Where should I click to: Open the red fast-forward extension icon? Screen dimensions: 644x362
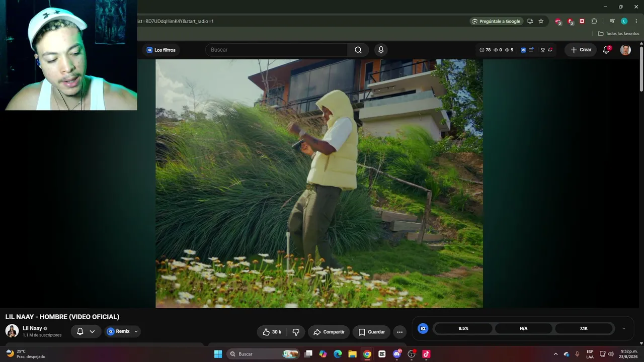click(582, 21)
